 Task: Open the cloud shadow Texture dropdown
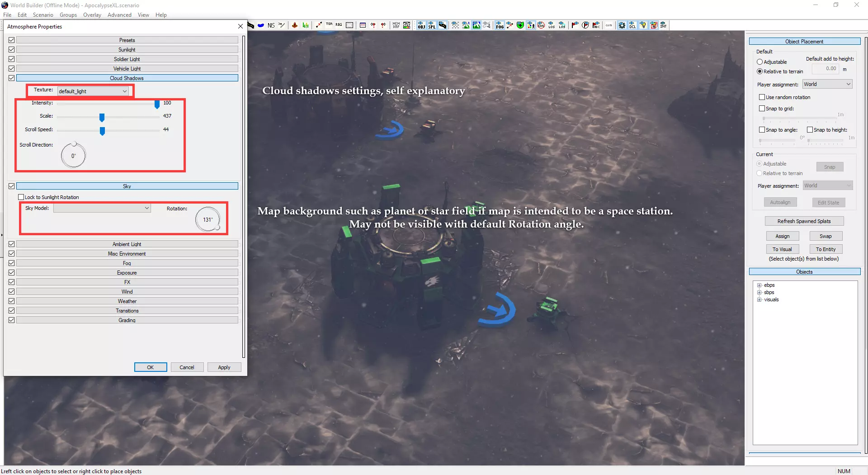[x=93, y=91]
